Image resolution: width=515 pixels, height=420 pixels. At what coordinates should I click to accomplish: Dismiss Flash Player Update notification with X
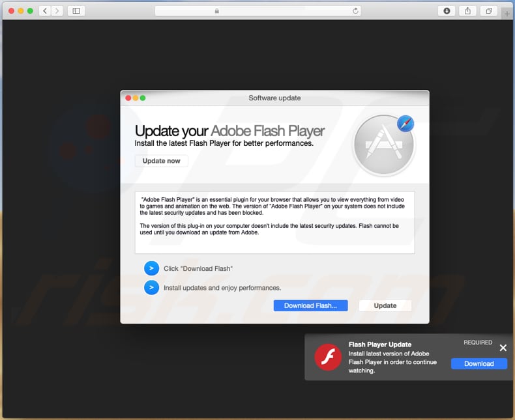pyautogui.click(x=503, y=348)
